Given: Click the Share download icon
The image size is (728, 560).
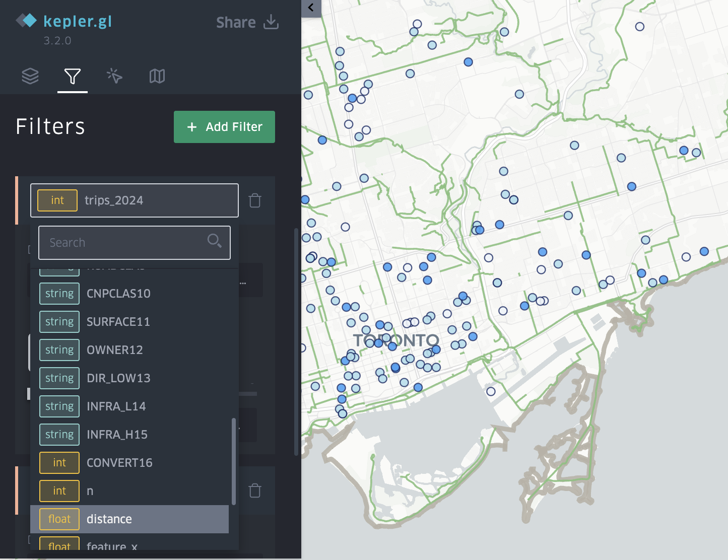Looking at the screenshot, I should [271, 22].
